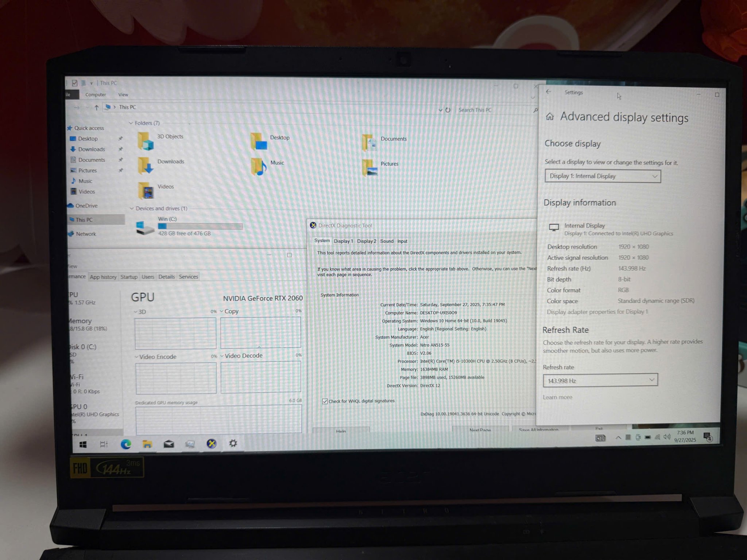Open the 3D Objects folder

pyautogui.click(x=146, y=141)
